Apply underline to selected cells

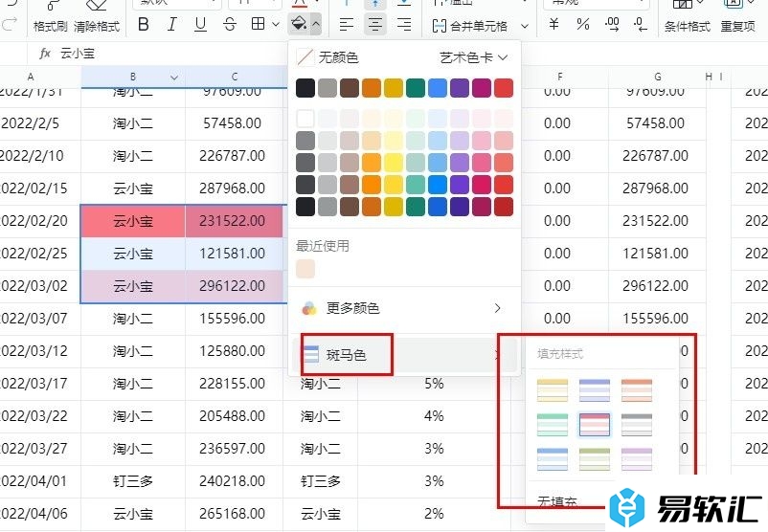coord(200,24)
